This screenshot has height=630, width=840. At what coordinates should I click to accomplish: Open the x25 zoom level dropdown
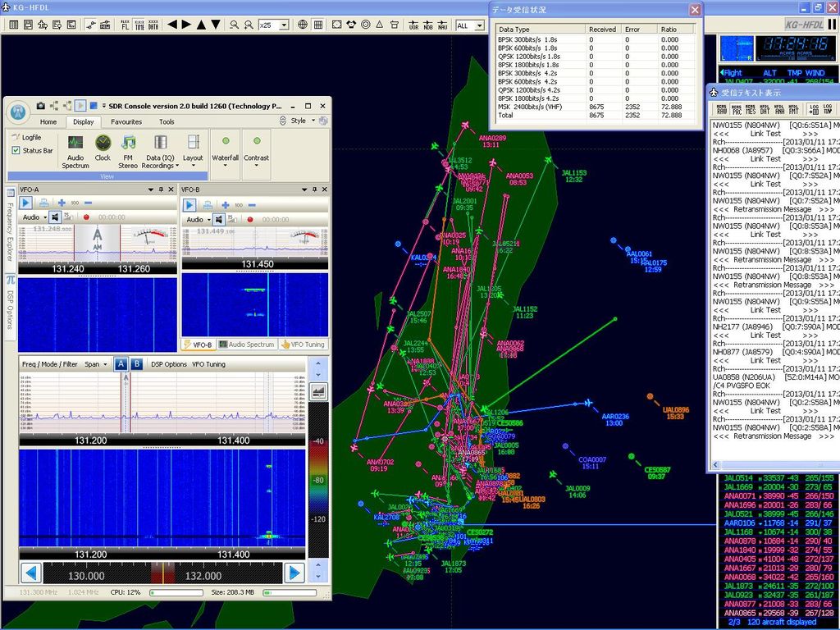point(285,25)
